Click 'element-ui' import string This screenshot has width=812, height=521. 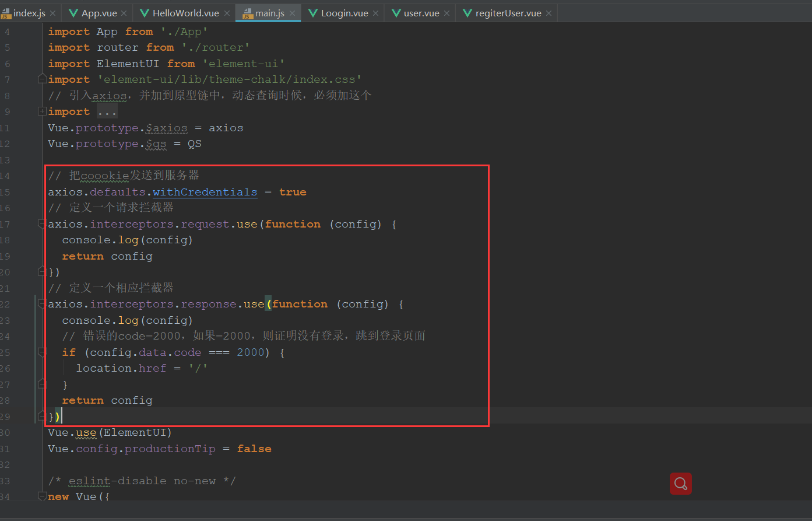coord(244,64)
